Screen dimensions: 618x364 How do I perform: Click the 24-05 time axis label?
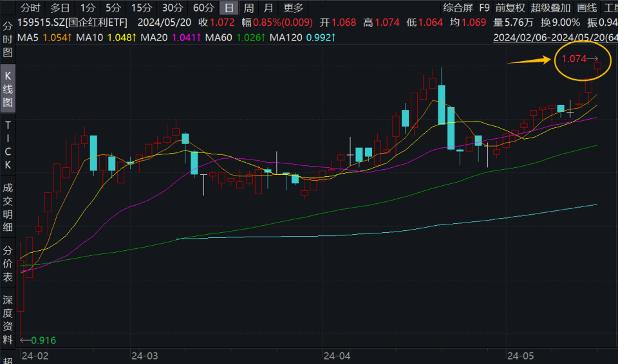[521, 356]
